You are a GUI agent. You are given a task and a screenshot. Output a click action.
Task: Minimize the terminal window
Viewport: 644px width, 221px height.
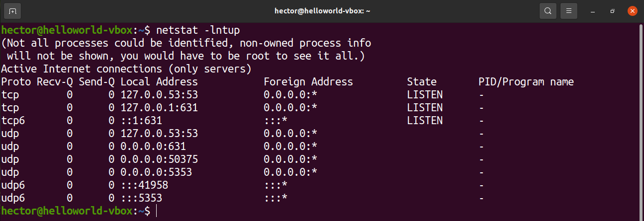point(592,11)
